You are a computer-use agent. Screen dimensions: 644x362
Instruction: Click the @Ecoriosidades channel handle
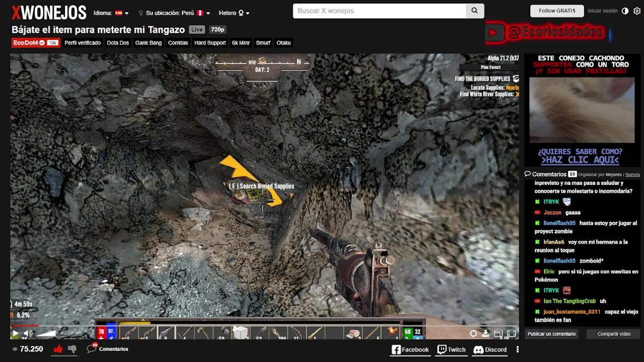point(555,33)
